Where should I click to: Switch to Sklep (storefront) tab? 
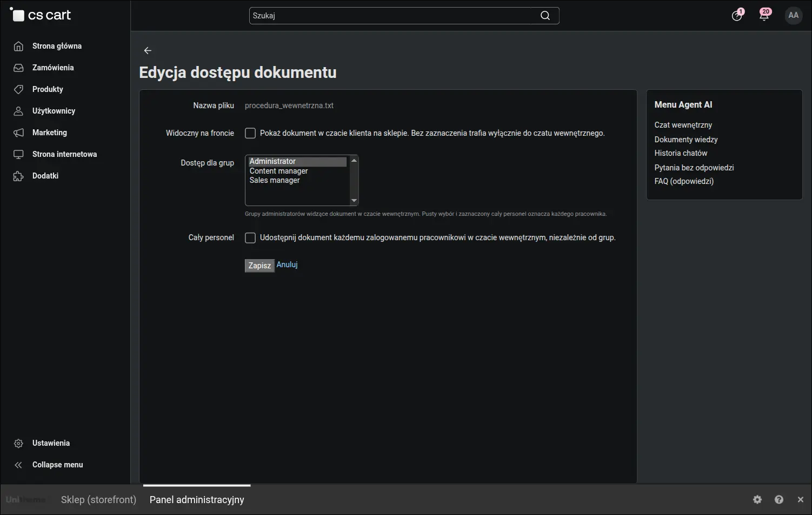click(98, 499)
